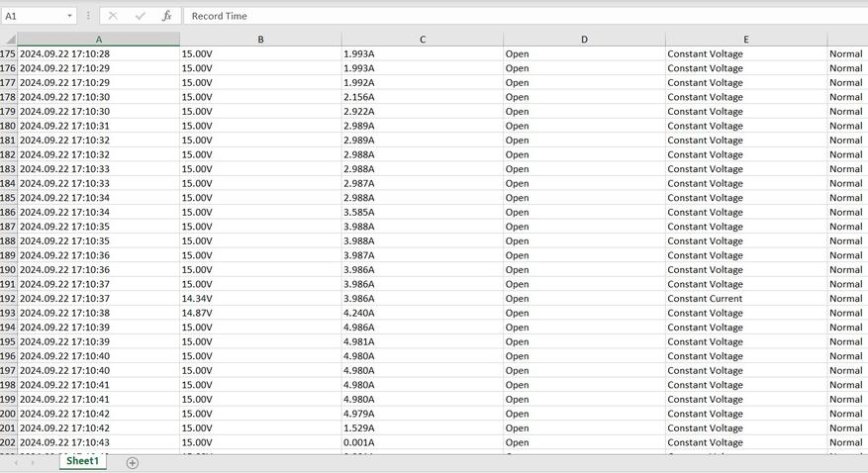Image resolution: width=868 pixels, height=473 pixels.
Task: Select the 14.87V voltage cell
Action: (x=260, y=313)
